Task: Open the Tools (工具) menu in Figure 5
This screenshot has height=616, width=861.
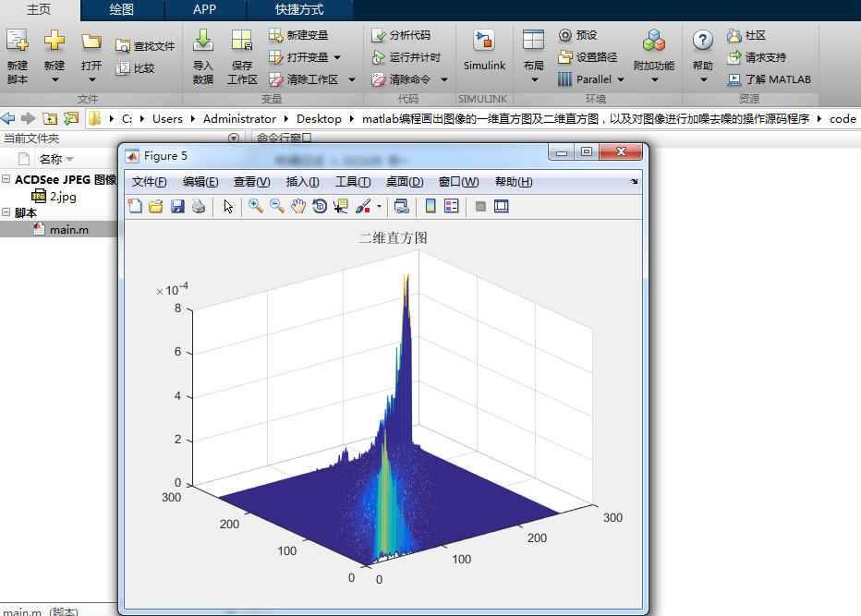Action: tap(353, 182)
